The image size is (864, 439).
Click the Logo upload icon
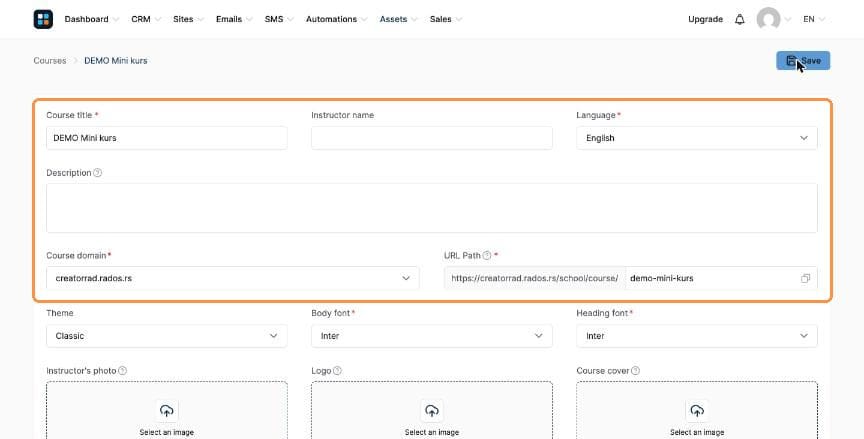pos(431,411)
